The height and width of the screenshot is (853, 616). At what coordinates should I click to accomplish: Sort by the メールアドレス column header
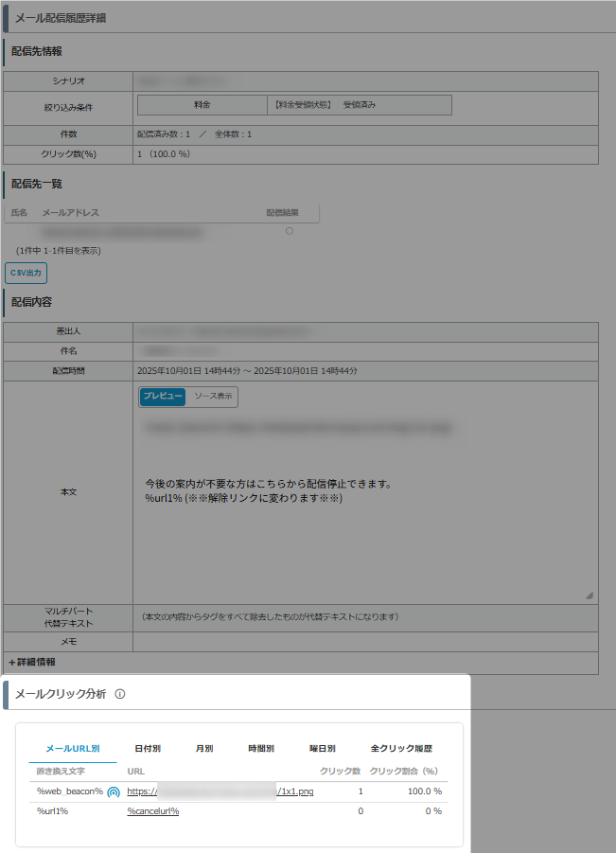coord(71,213)
